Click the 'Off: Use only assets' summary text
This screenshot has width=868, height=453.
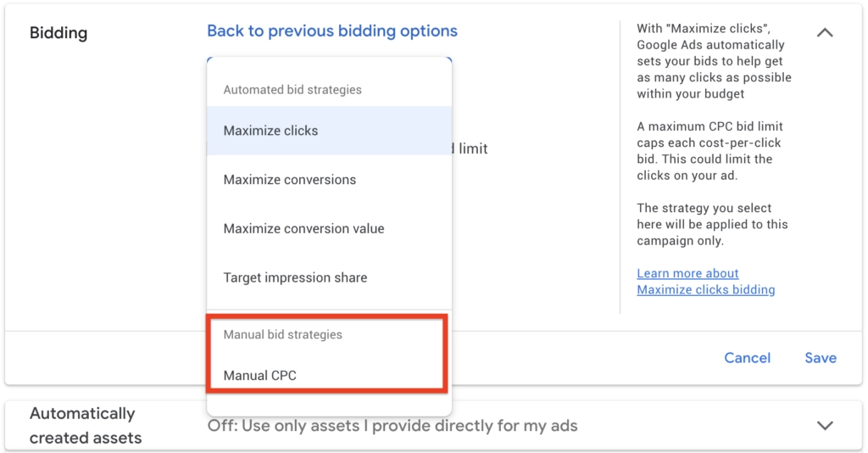tap(392, 426)
